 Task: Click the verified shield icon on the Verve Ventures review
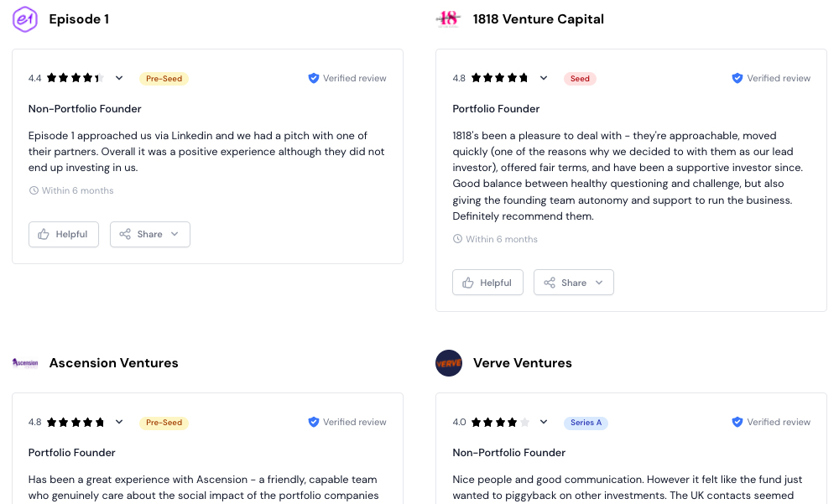[737, 422]
